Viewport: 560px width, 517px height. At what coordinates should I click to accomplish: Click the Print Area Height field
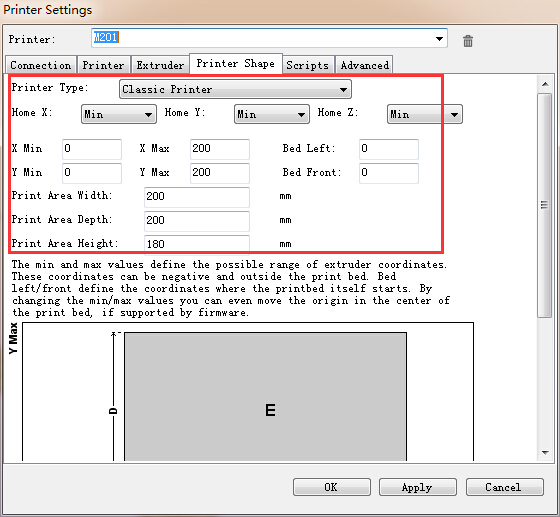(197, 244)
